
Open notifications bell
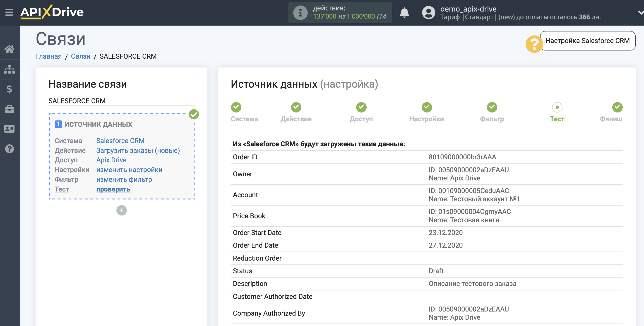404,12
